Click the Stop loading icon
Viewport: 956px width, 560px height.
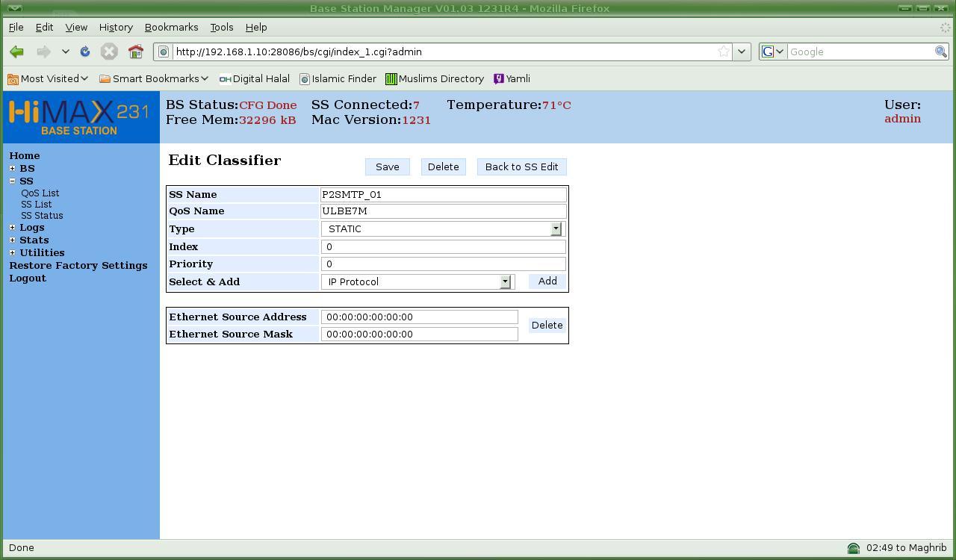109,52
